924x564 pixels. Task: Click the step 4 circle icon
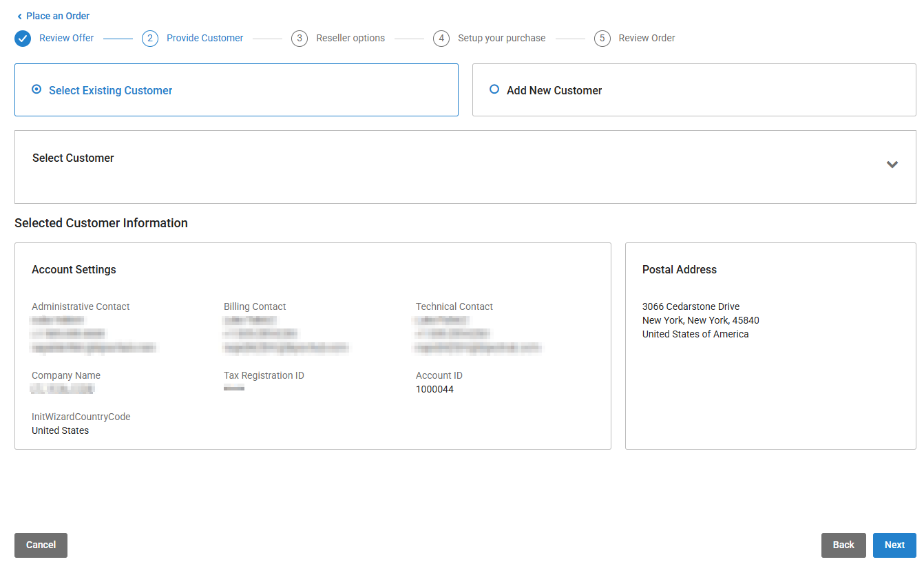point(441,39)
